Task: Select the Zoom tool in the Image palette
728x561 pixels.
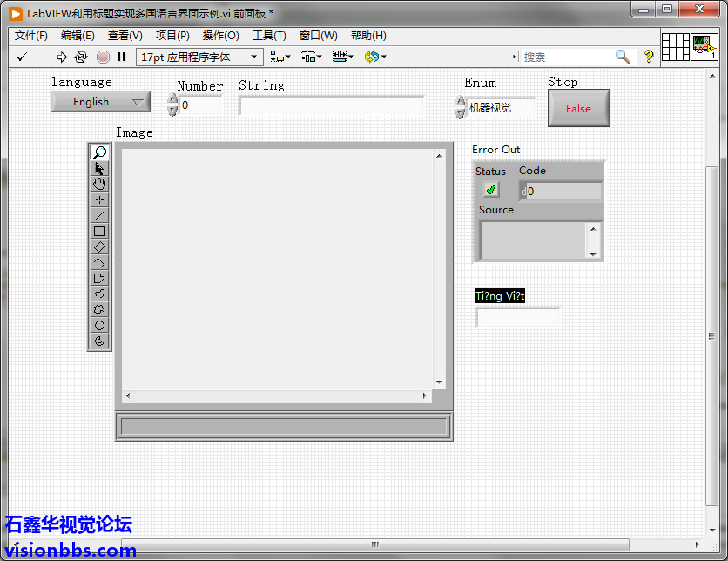Action: pyautogui.click(x=99, y=152)
